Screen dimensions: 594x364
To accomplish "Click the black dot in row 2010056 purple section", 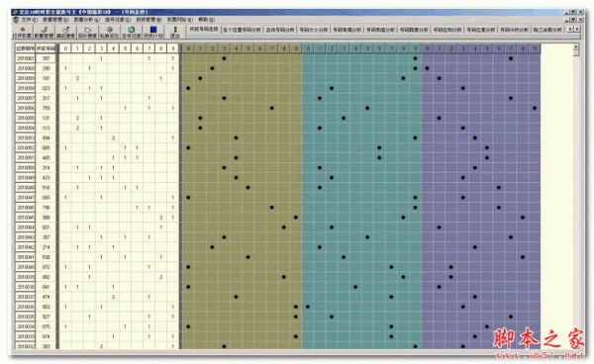I will tap(535, 108).
